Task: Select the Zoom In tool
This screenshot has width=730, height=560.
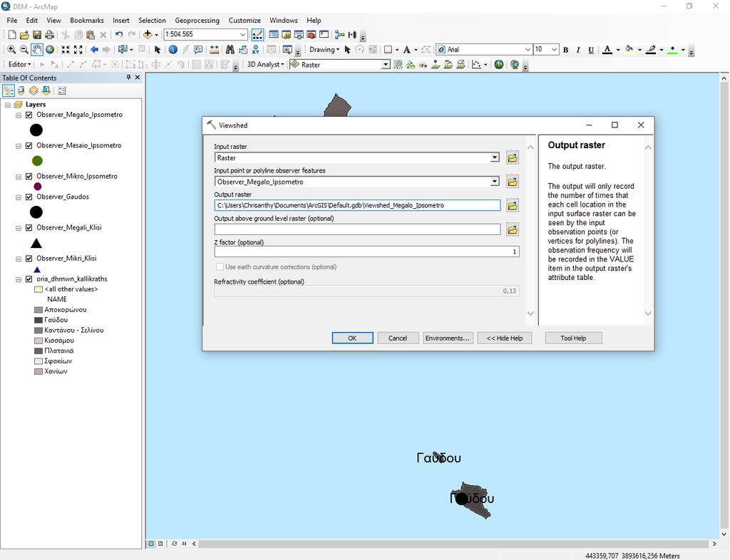Action: tap(11, 49)
